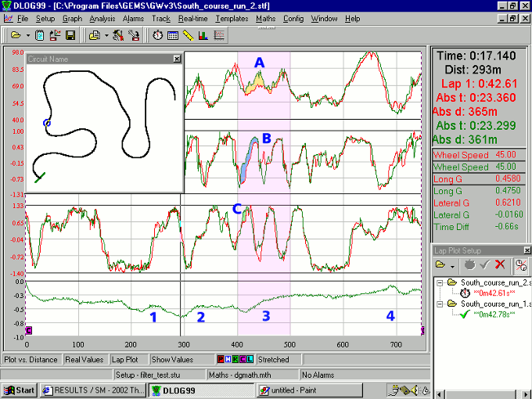Click the Windows Start button
The height and width of the screenshot is (399, 532).
pyautogui.click(x=19, y=390)
